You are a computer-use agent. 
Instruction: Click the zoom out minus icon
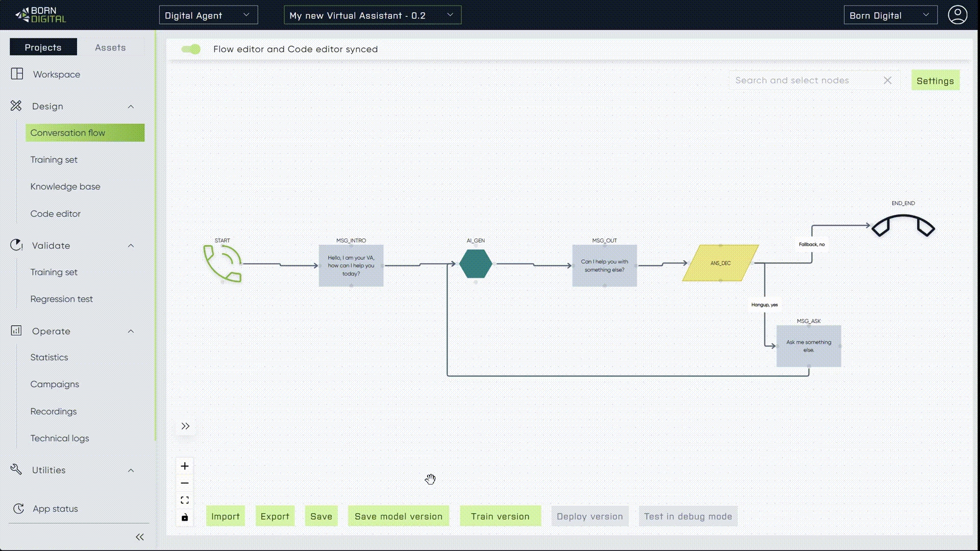tap(185, 483)
